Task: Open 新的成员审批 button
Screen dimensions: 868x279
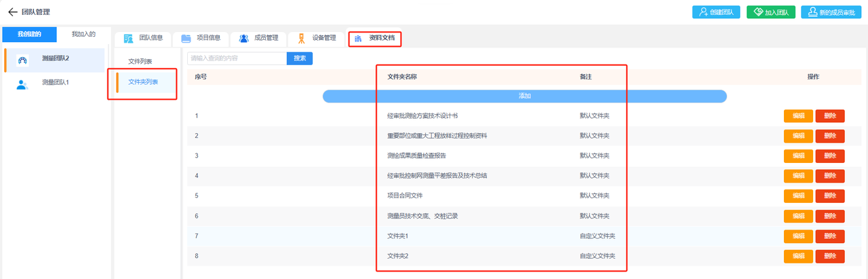Action: click(x=830, y=12)
